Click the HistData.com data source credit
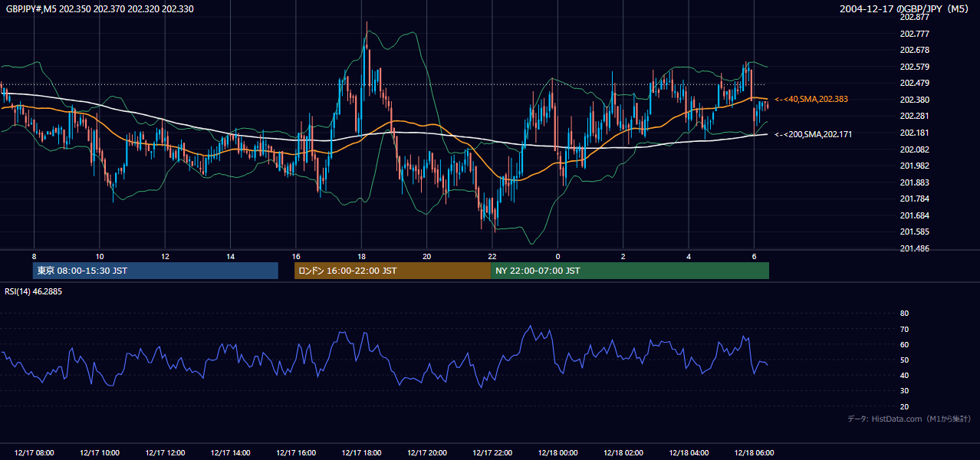This screenshot has width=980, height=460. (x=909, y=419)
